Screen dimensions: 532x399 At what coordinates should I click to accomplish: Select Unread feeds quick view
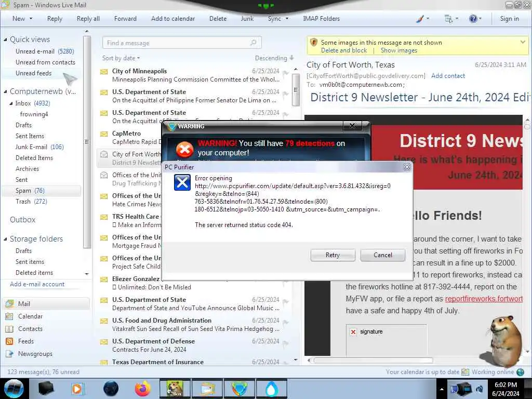tap(34, 73)
